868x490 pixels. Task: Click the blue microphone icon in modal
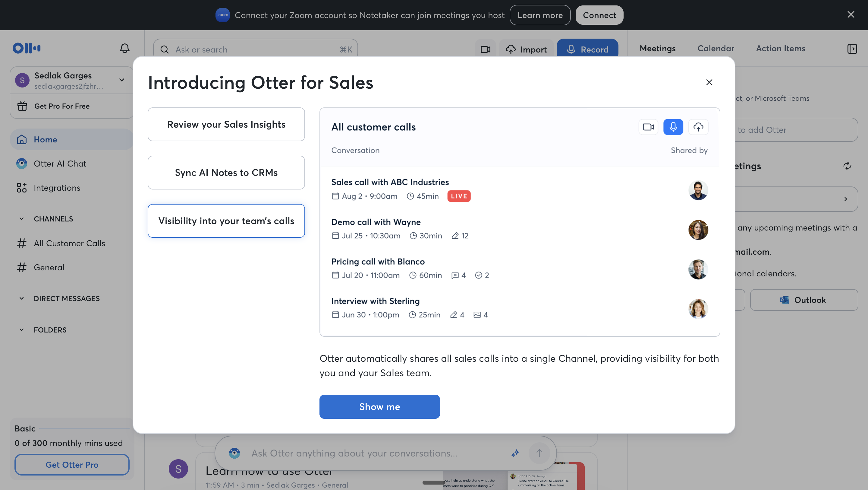673,127
